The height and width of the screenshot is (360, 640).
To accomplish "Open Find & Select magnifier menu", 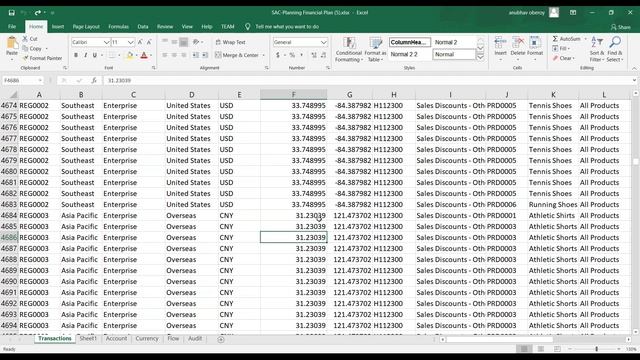I will [615, 49].
